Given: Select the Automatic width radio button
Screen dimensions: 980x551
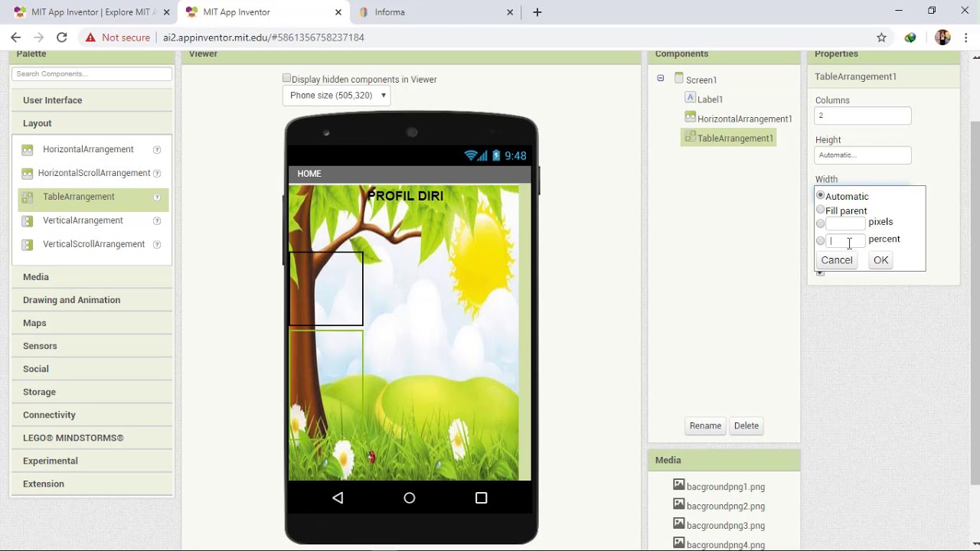Looking at the screenshot, I should point(821,196).
